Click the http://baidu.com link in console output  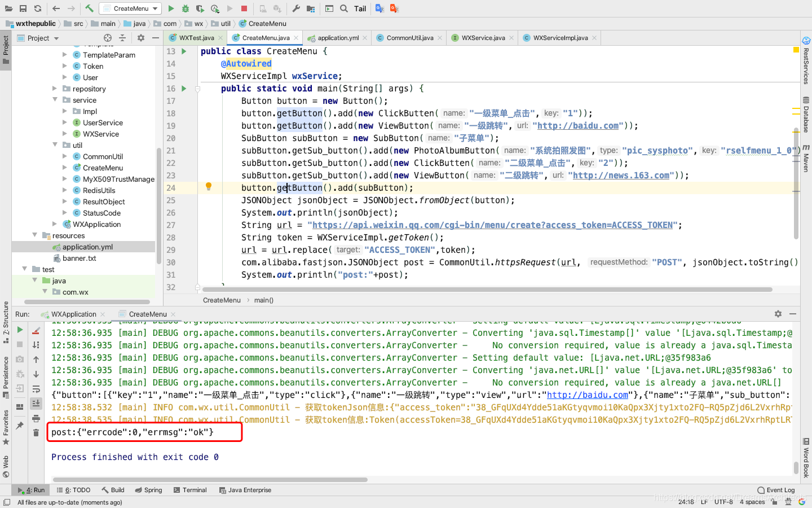click(588, 395)
